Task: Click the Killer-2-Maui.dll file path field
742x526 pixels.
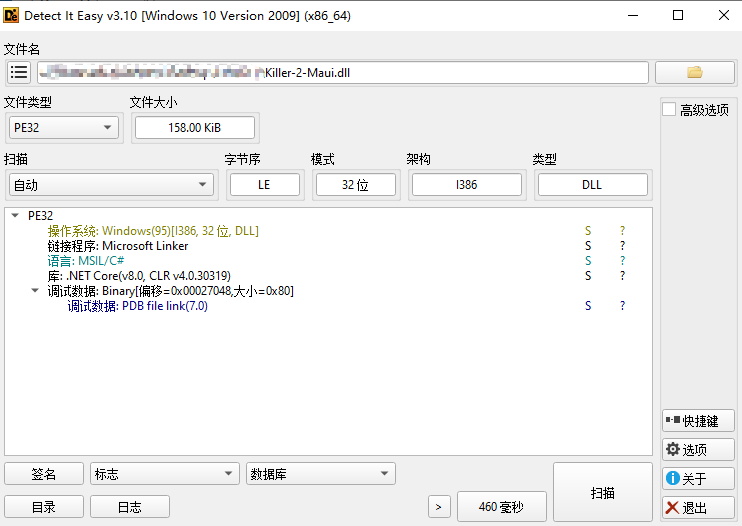Action: point(343,72)
